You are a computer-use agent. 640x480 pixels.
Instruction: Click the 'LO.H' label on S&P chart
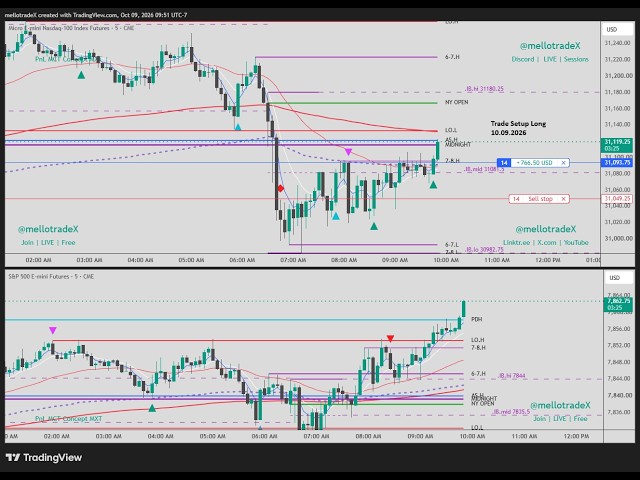click(478, 340)
